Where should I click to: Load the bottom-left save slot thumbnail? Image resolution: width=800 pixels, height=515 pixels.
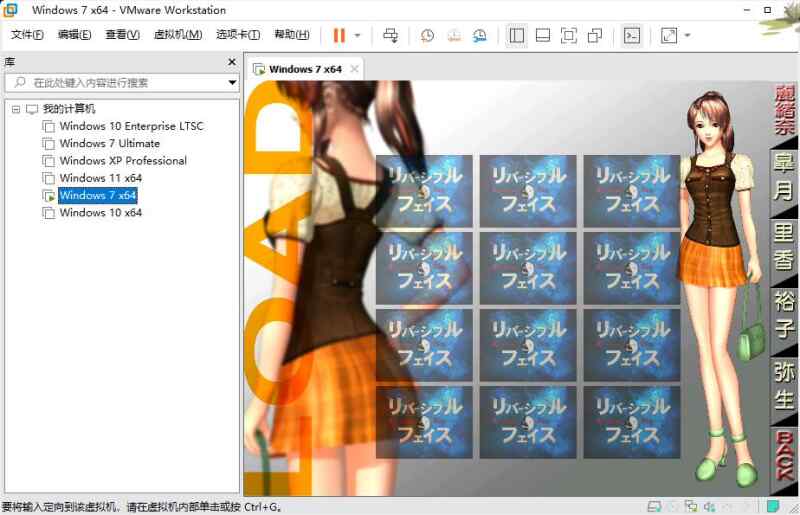tap(424, 422)
